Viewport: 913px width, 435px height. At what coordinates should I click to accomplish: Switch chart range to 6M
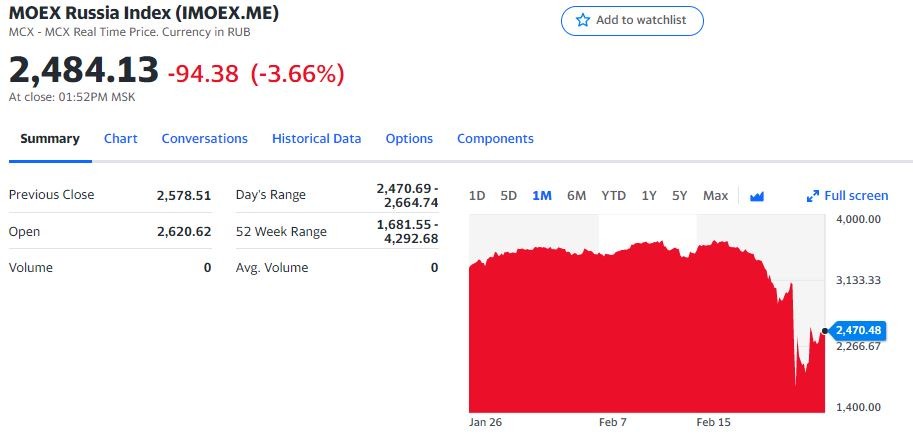point(576,196)
